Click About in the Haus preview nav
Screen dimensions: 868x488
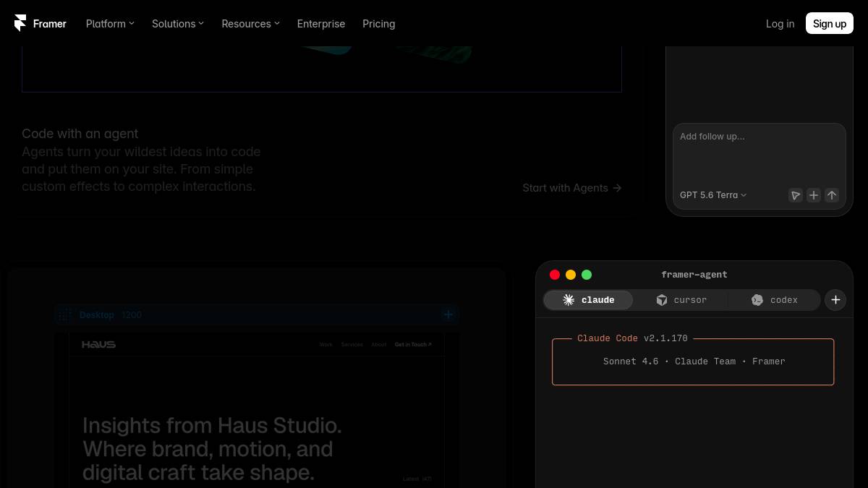point(379,345)
